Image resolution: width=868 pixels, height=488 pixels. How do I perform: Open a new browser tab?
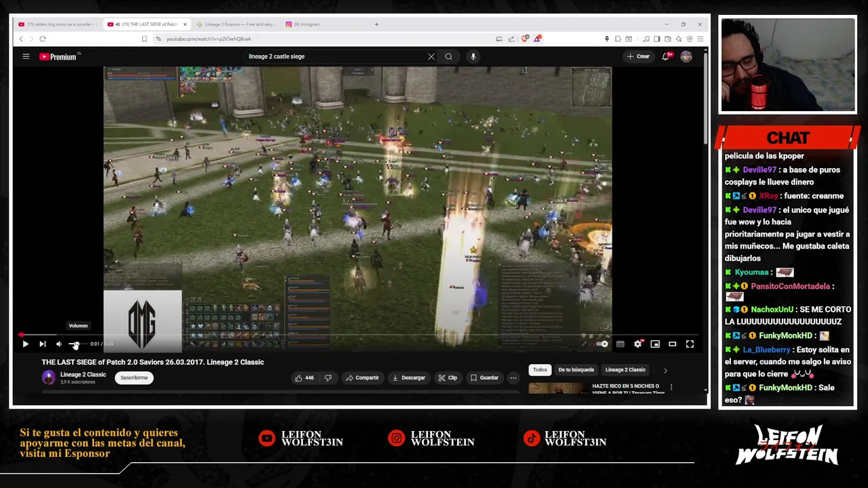(x=376, y=24)
